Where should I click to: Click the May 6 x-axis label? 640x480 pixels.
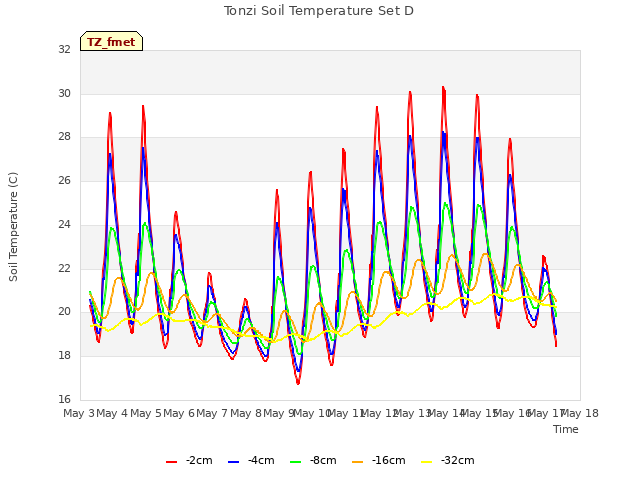tap(179, 413)
